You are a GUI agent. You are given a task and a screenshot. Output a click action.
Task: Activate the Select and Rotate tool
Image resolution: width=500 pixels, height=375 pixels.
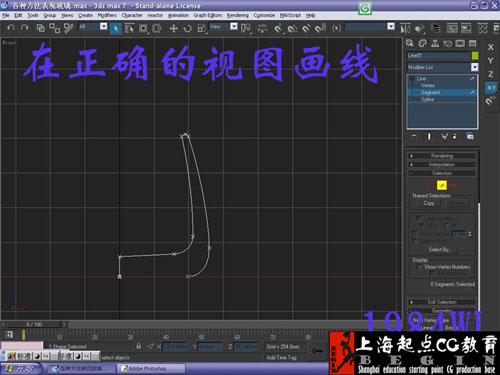[x=187, y=28]
